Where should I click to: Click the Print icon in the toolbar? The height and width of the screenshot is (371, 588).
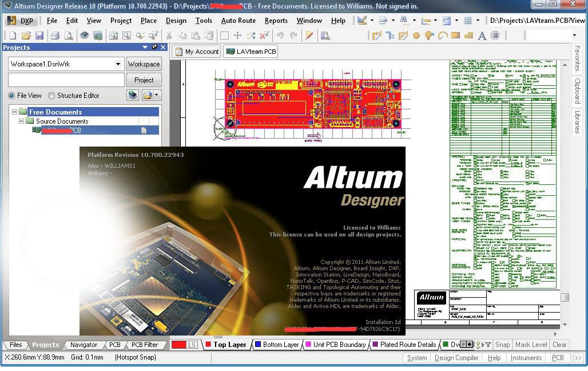pos(55,35)
